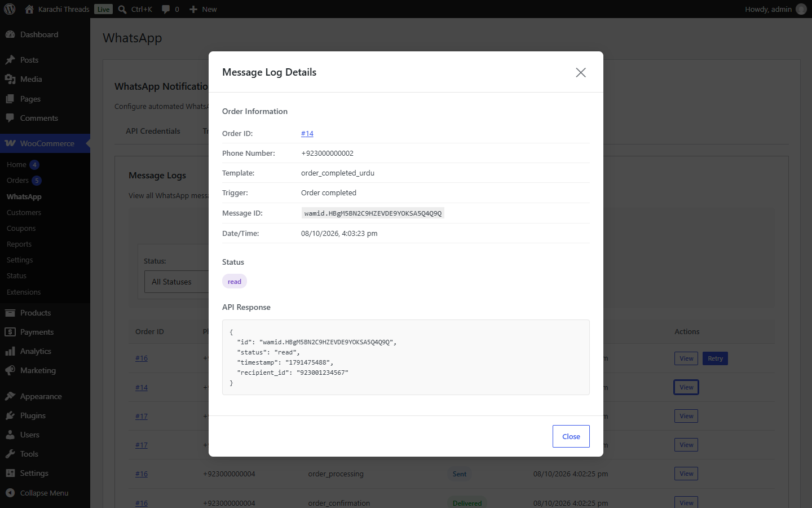Click the Close button in the dialog
Viewport: 812px width, 508px height.
571,436
